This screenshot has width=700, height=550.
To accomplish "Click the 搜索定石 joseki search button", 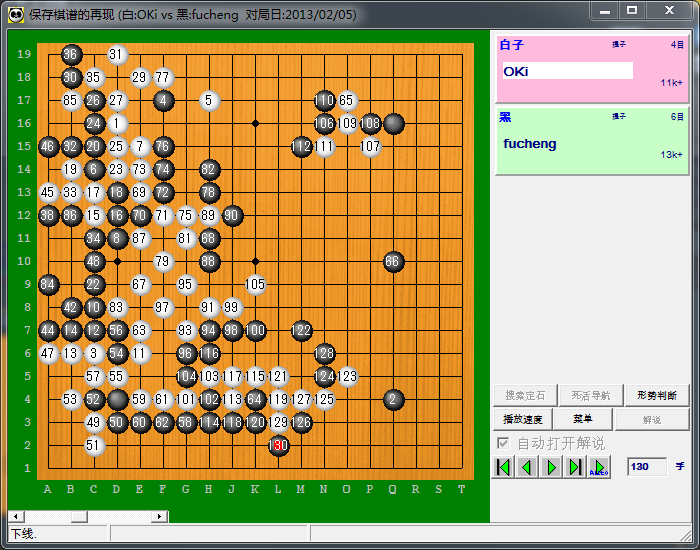I will pos(525,396).
